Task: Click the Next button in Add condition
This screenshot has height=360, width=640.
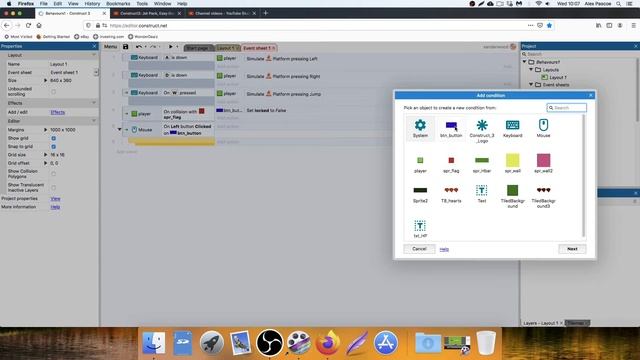Action: (572, 249)
